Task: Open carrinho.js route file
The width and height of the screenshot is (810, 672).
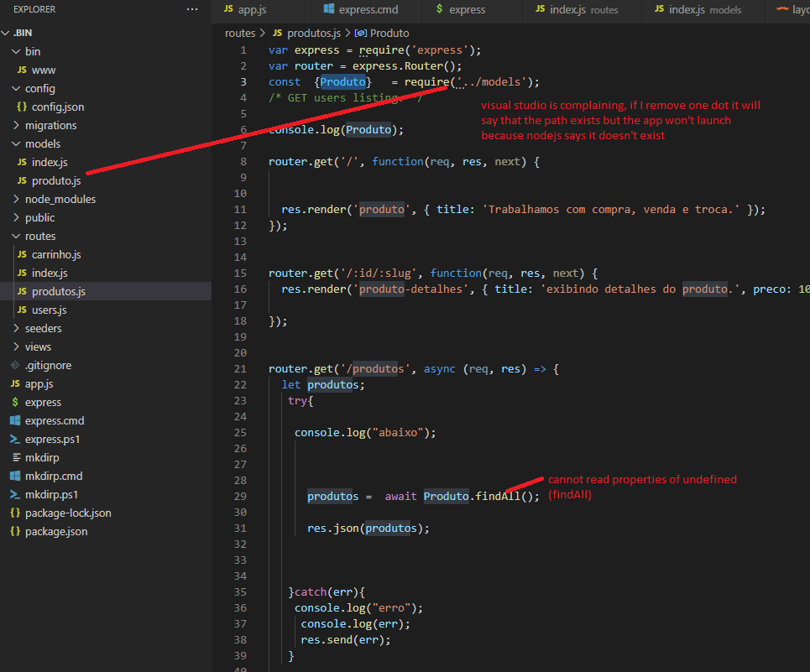Action: pos(56,255)
